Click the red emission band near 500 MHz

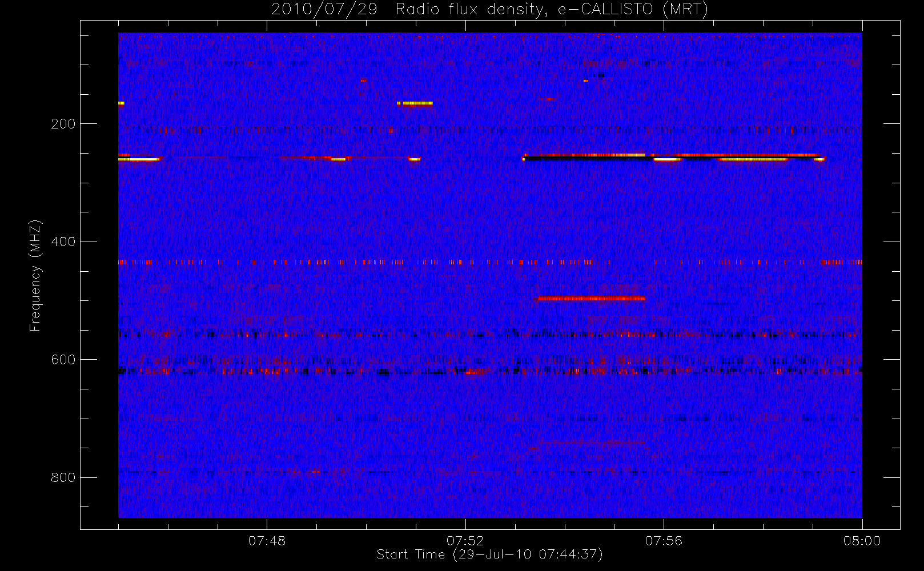tap(591, 298)
